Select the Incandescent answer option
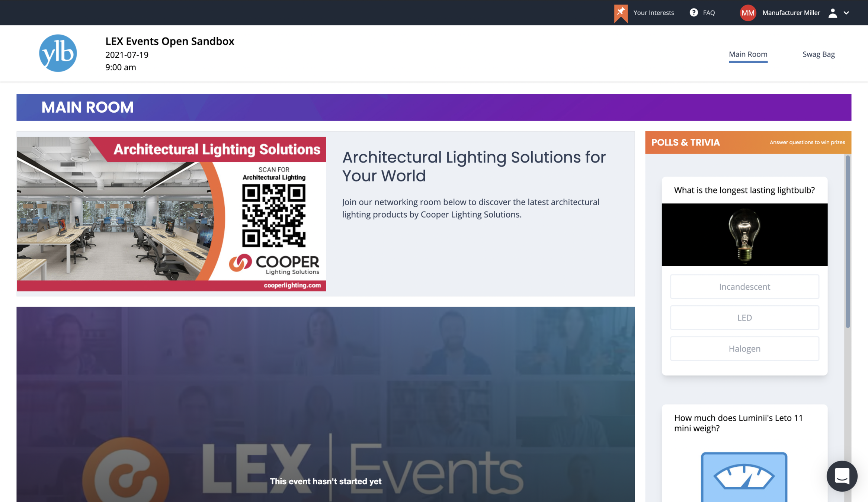Viewport: 868px width, 502px height. click(x=744, y=287)
